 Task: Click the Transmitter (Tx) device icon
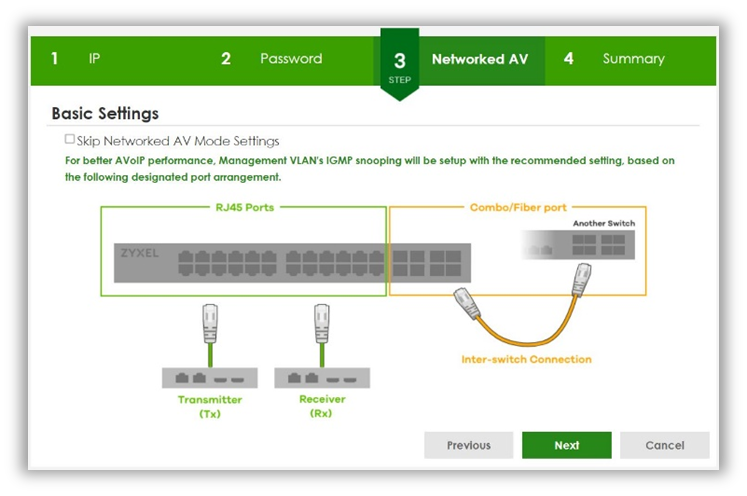tap(210, 378)
